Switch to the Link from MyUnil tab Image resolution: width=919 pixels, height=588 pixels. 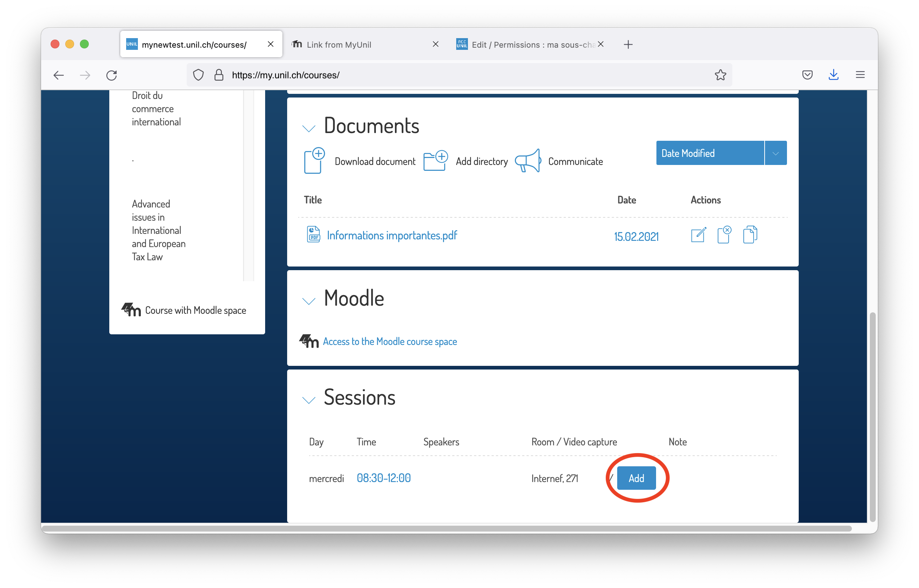(339, 45)
